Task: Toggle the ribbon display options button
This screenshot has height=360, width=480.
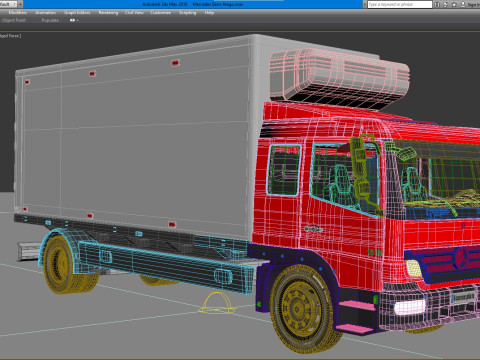Action: click(74, 20)
